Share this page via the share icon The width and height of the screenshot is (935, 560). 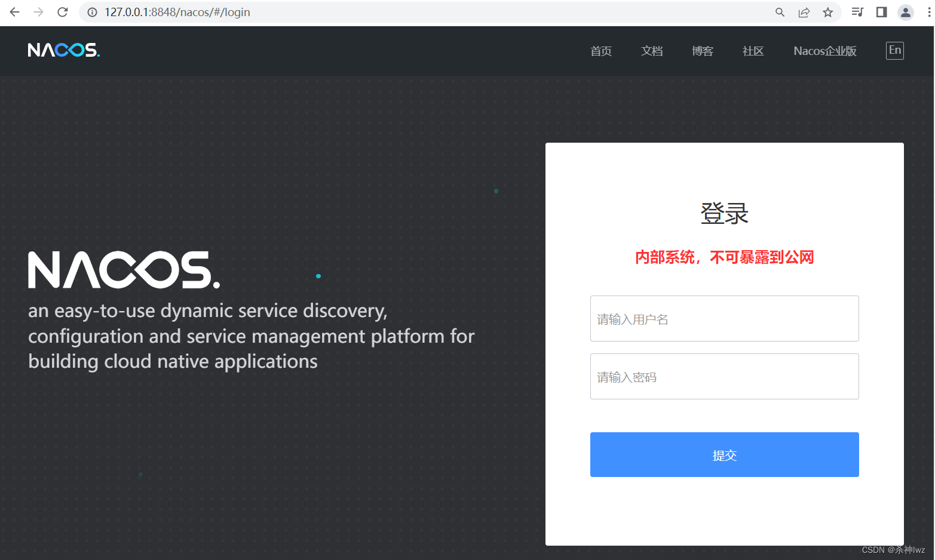(x=804, y=12)
